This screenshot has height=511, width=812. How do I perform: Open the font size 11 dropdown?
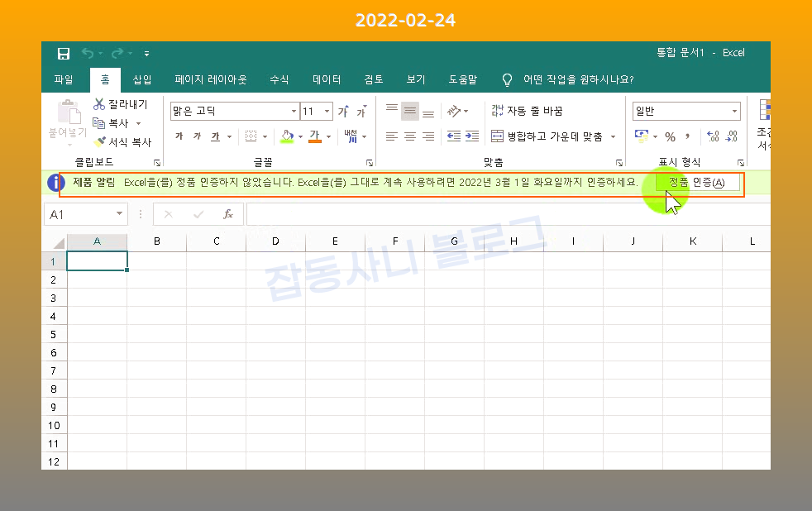(327, 112)
